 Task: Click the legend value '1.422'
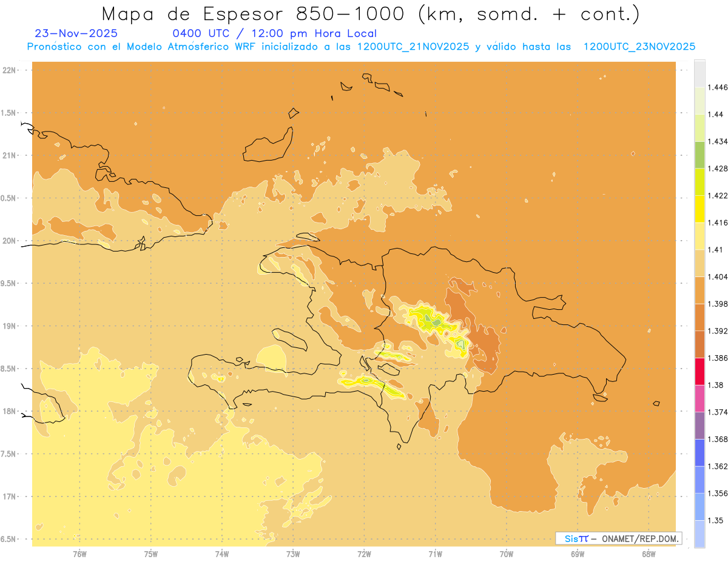point(718,195)
